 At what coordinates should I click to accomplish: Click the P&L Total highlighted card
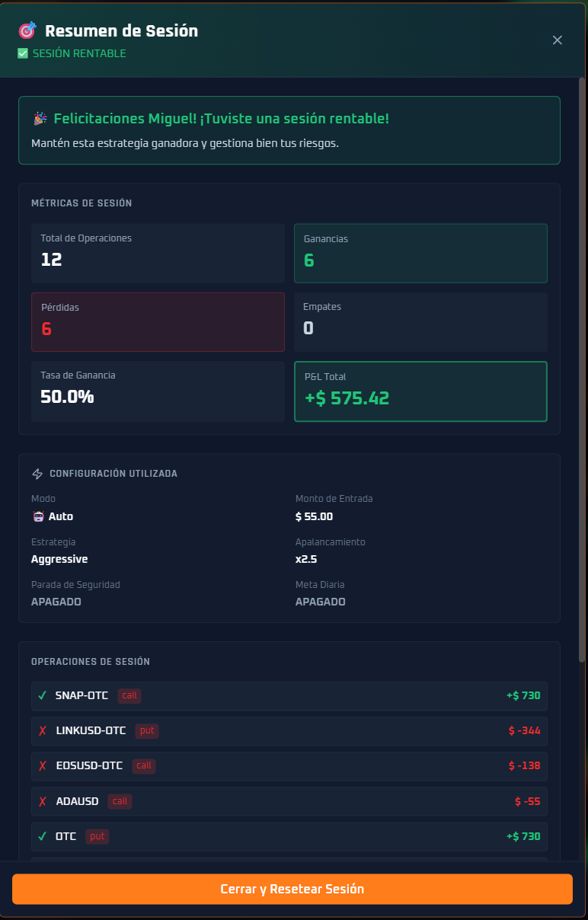420,391
